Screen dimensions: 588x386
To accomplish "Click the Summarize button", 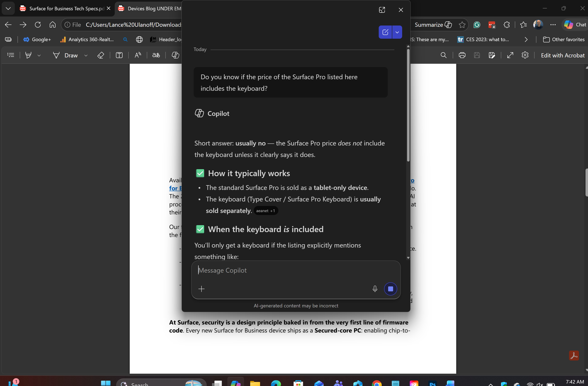I will tap(433, 25).
